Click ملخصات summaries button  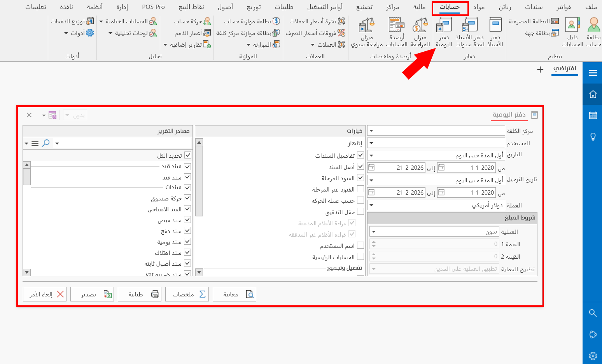[187, 294]
